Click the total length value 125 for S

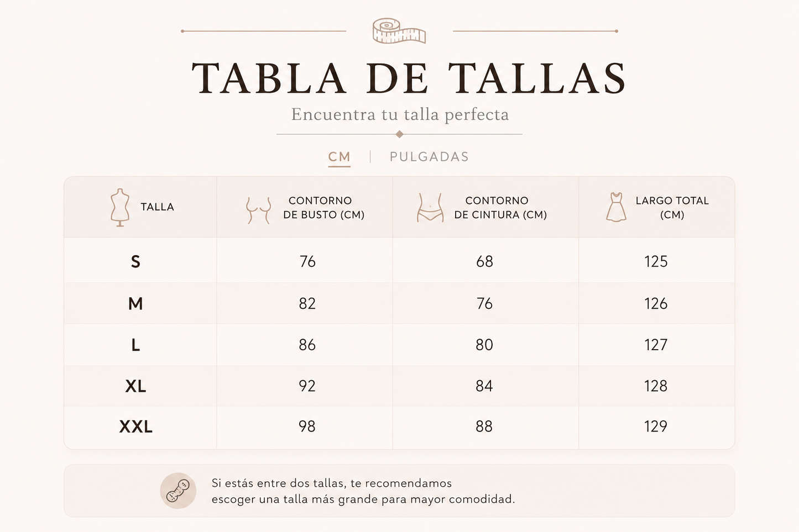coord(656,261)
